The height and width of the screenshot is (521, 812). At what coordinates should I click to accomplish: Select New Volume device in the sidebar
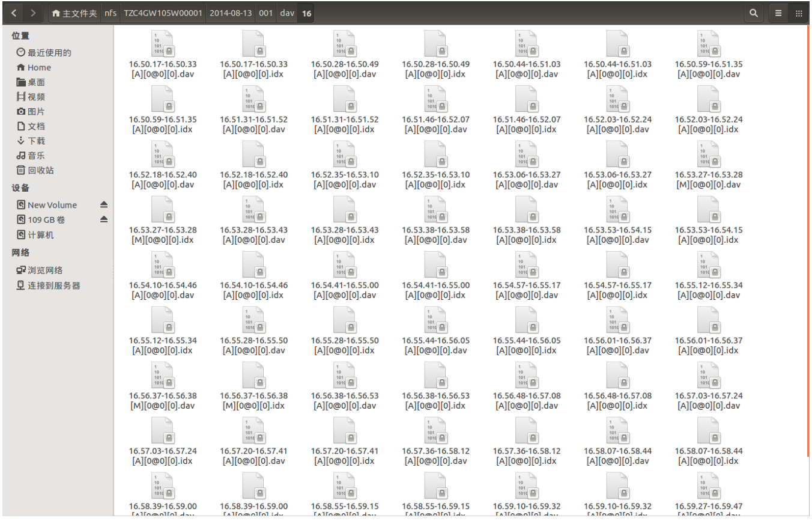47,205
